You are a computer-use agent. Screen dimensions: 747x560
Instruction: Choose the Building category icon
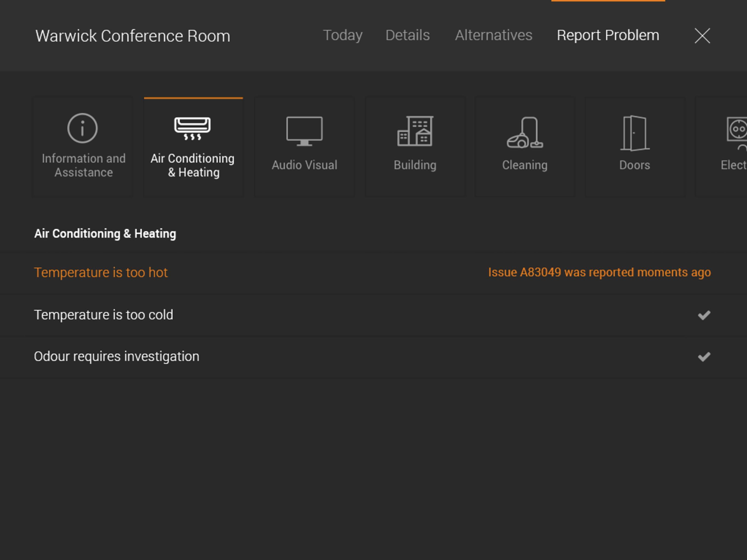pos(415,131)
